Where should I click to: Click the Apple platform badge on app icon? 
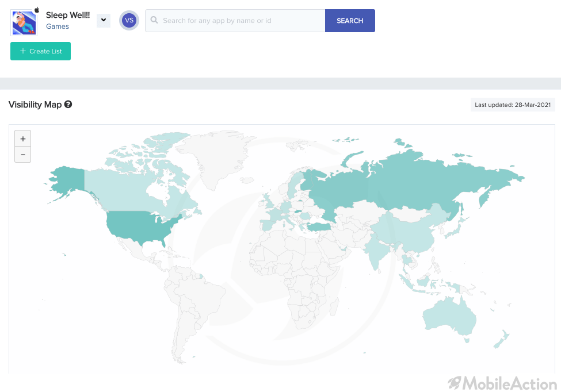(36, 10)
